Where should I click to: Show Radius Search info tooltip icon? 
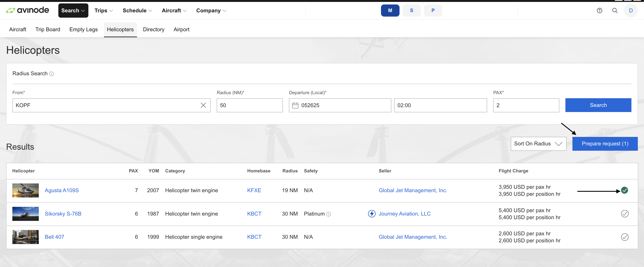(52, 74)
